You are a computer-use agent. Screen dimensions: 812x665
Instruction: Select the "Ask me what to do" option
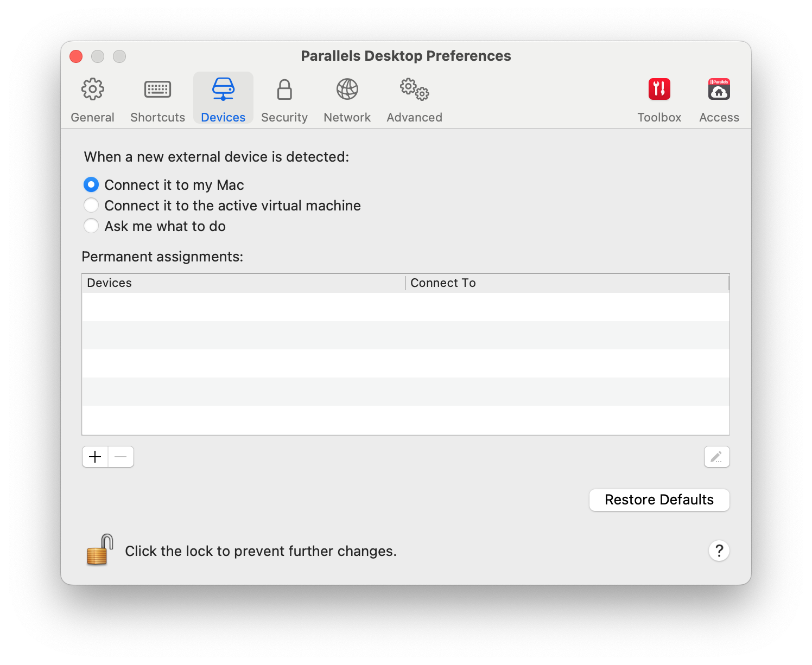[x=91, y=226]
